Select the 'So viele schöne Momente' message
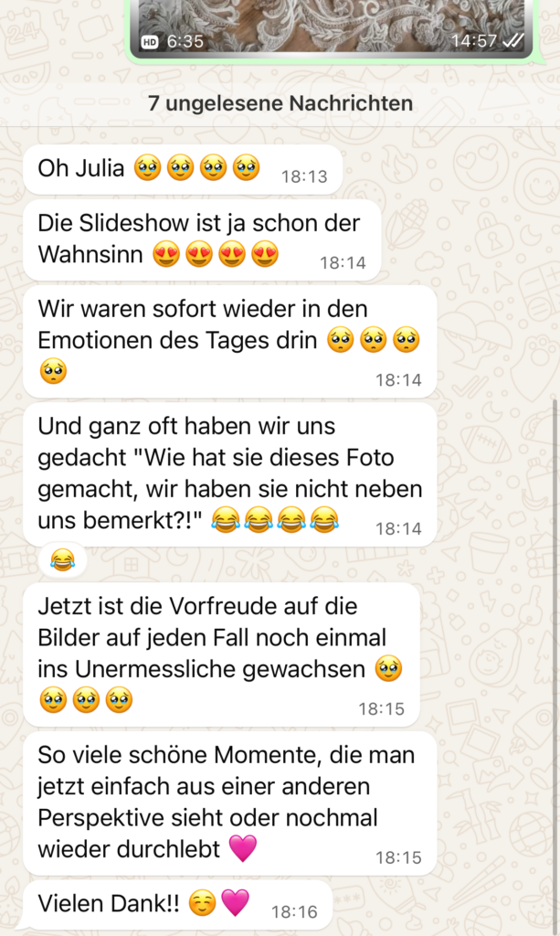Viewport: 560px width, 936px height. (x=229, y=803)
